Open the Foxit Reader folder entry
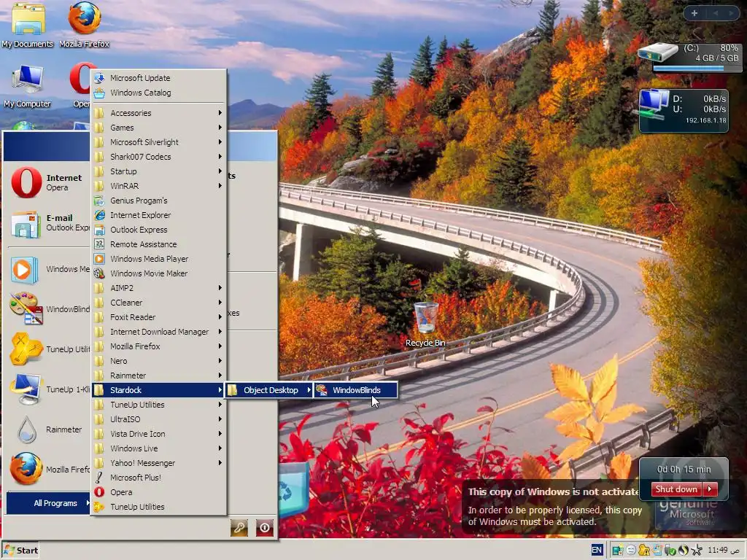The height and width of the screenshot is (560, 747). [x=158, y=317]
